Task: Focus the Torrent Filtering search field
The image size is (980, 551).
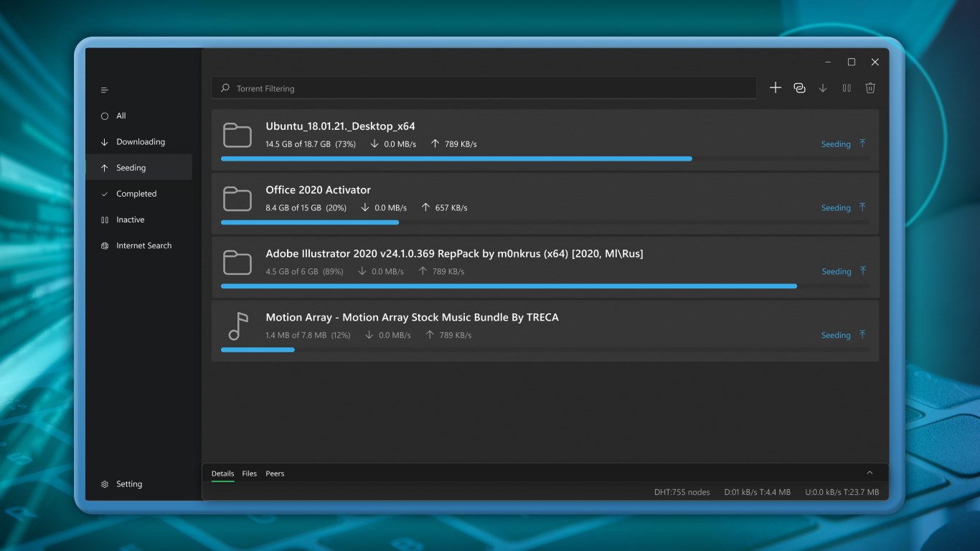Action: pyautogui.click(x=484, y=88)
